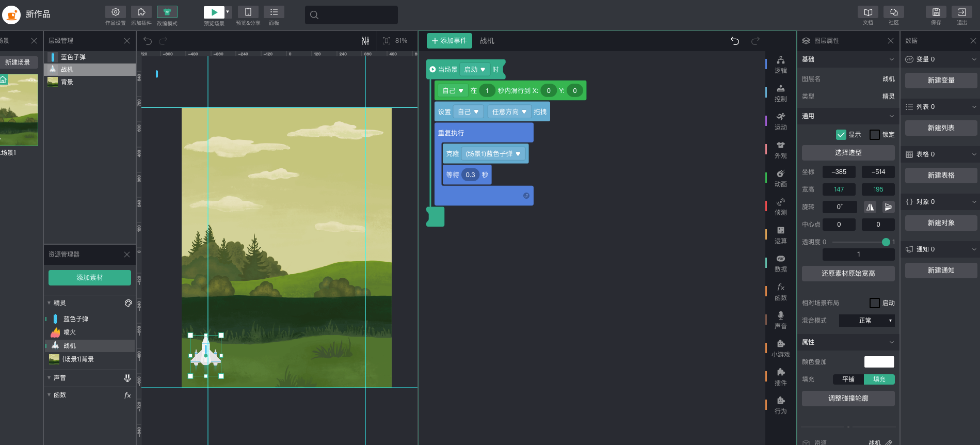Open 社区 chat icon

coord(894,12)
